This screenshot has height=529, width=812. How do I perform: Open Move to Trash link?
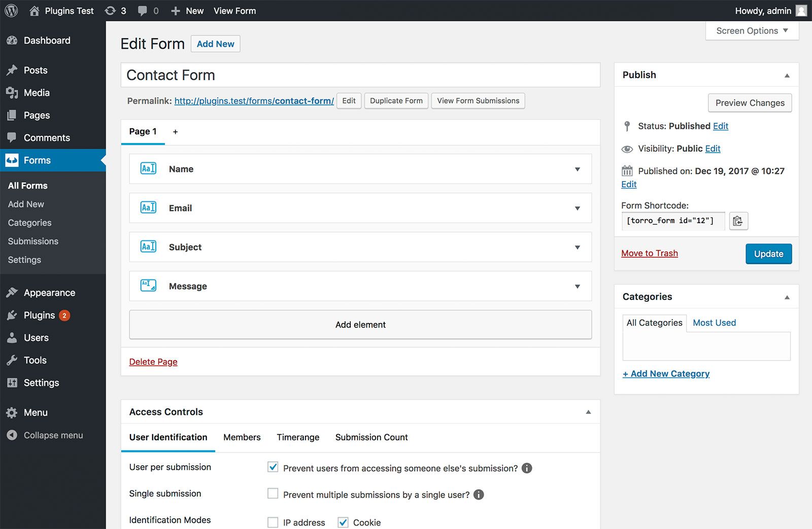point(650,253)
